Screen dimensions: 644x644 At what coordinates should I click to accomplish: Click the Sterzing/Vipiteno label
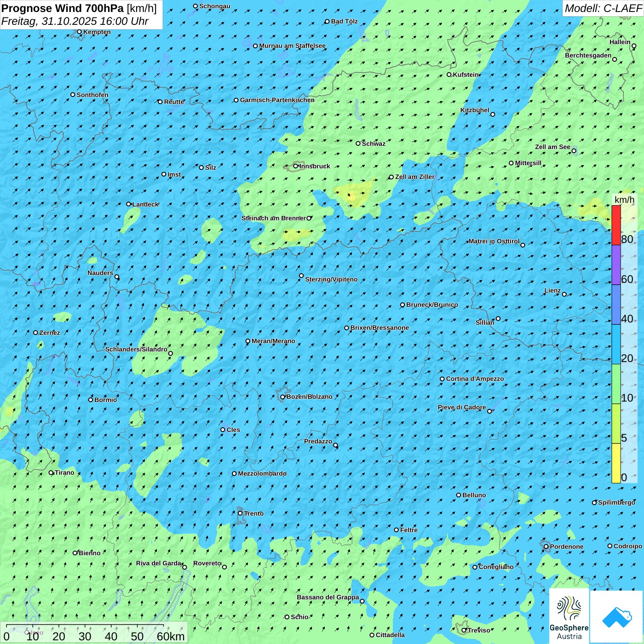point(331,279)
